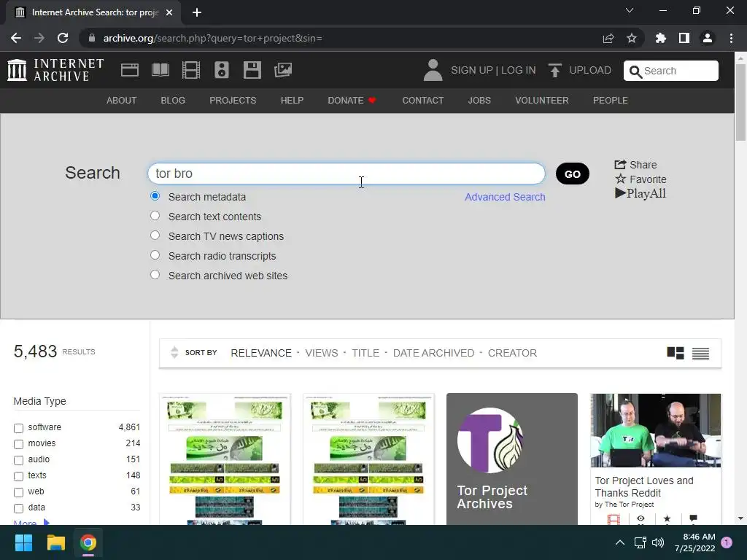Toggle Chrome side panel icon
This screenshot has height=560, width=747.
(684, 38)
